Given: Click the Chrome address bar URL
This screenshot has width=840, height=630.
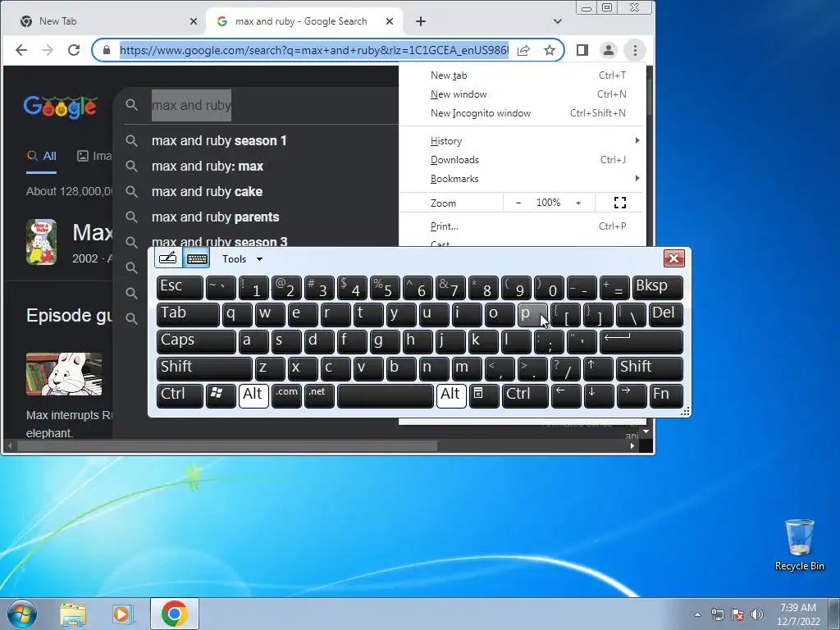Looking at the screenshot, I should coord(314,50).
